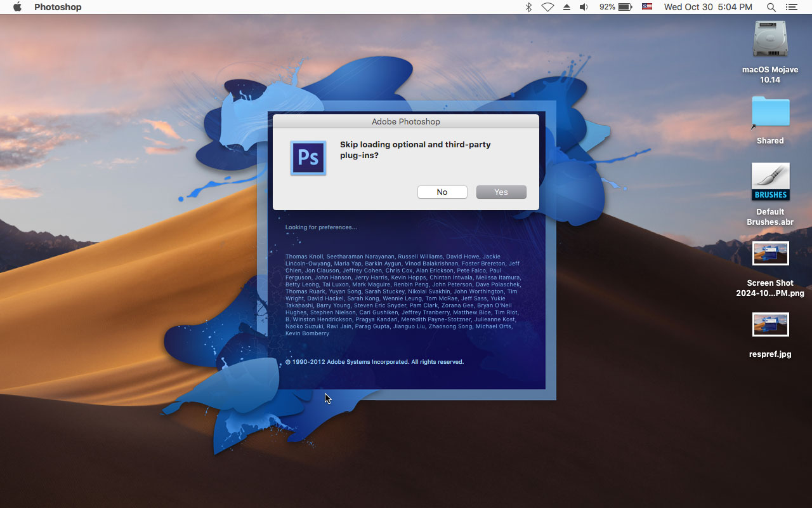Image resolution: width=812 pixels, height=508 pixels.
Task: Open the respref.jpg image
Action: (769, 324)
